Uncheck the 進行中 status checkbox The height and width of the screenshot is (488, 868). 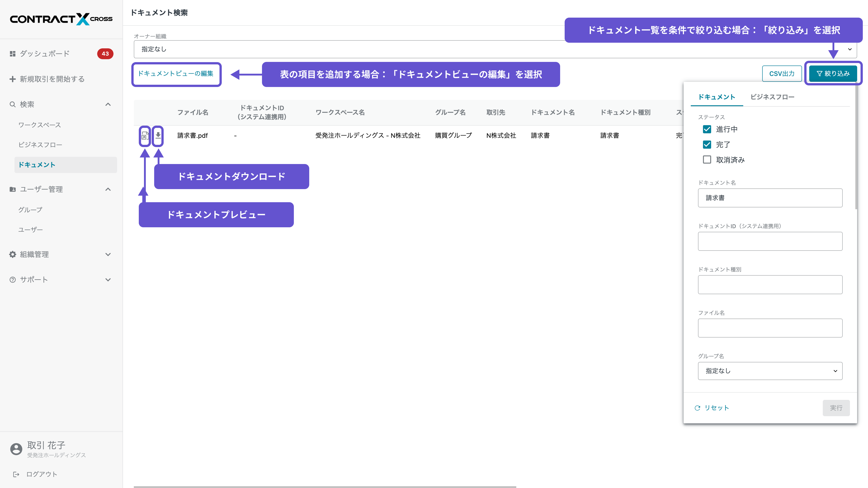pyautogui.click(x=707, y=129)
